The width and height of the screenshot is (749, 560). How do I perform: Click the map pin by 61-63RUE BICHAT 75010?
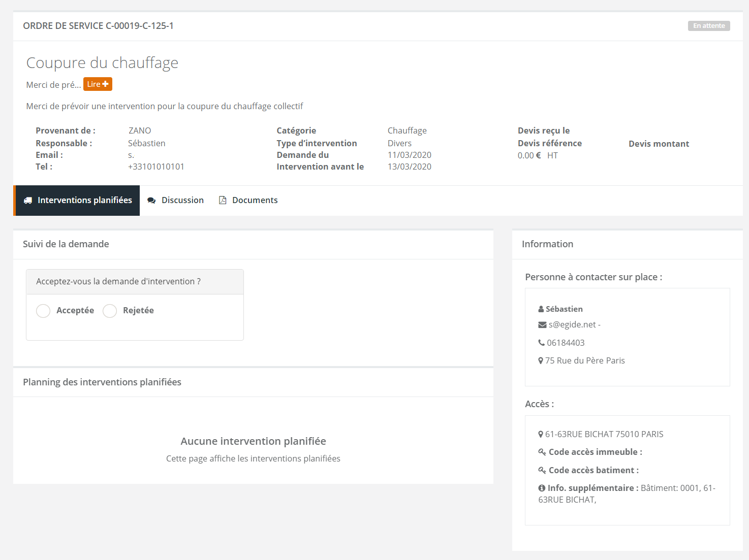coord(541,434)
